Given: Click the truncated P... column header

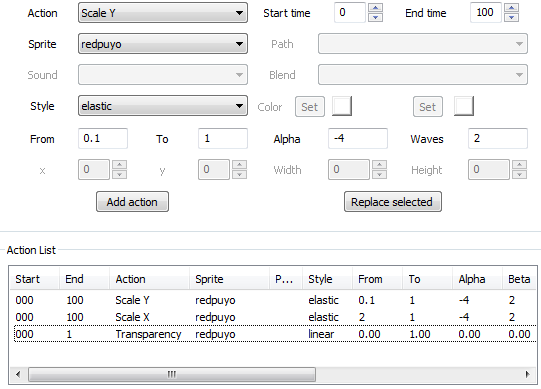Looking at the screenshot, I should [x=286, y=279].
